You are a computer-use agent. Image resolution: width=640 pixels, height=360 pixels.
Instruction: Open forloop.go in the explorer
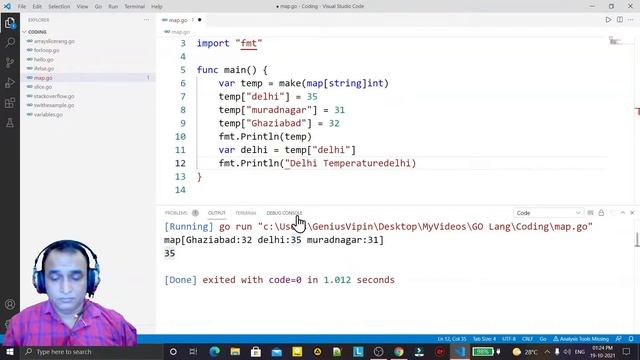(47, 50)
